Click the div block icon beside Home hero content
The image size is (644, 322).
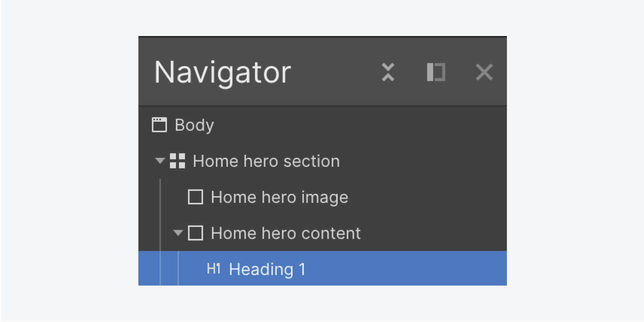(195, 233)
